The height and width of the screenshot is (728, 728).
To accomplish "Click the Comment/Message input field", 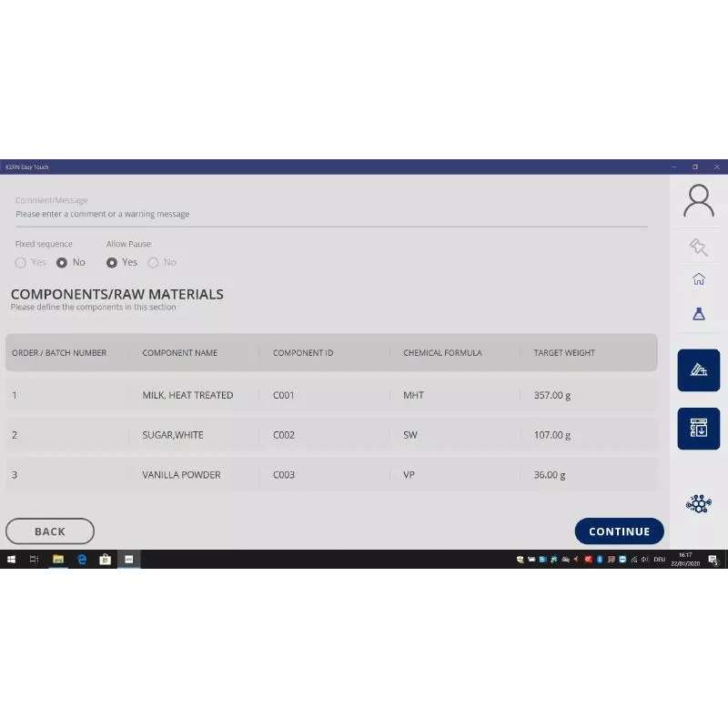I will (x=330, y=215).
